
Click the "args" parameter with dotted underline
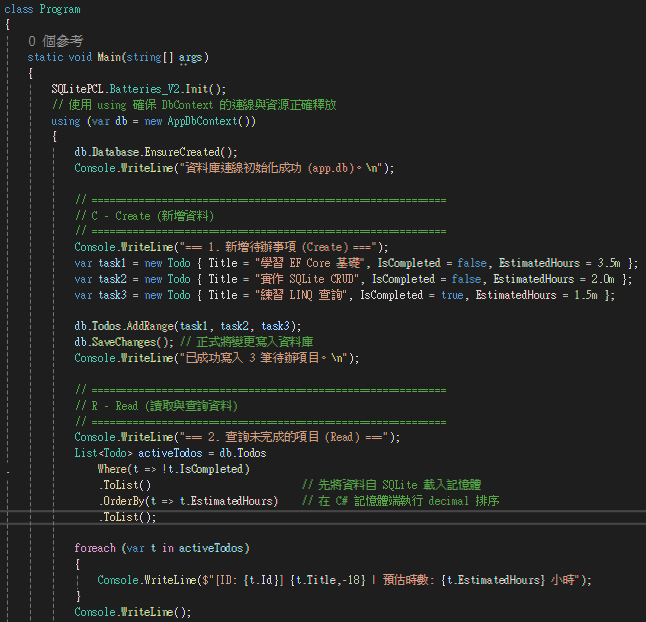[x=190, y=57]
